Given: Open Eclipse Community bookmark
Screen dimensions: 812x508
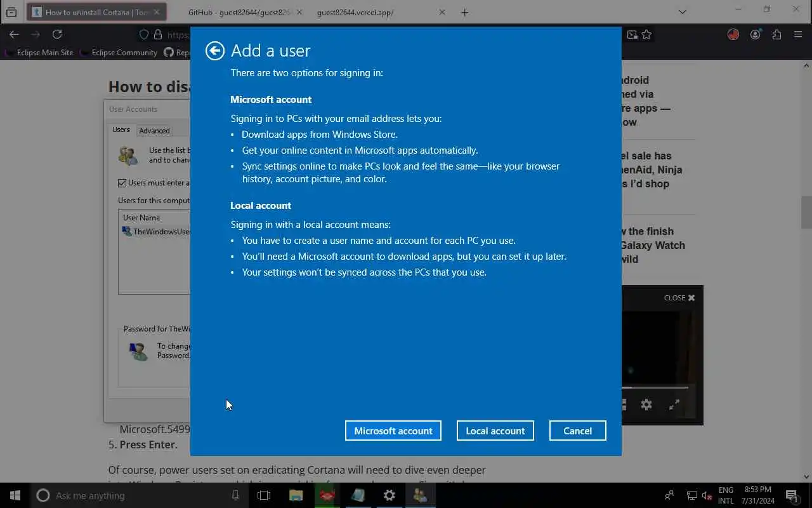Looking at the screenshot, I should click(x=119, y=53).
